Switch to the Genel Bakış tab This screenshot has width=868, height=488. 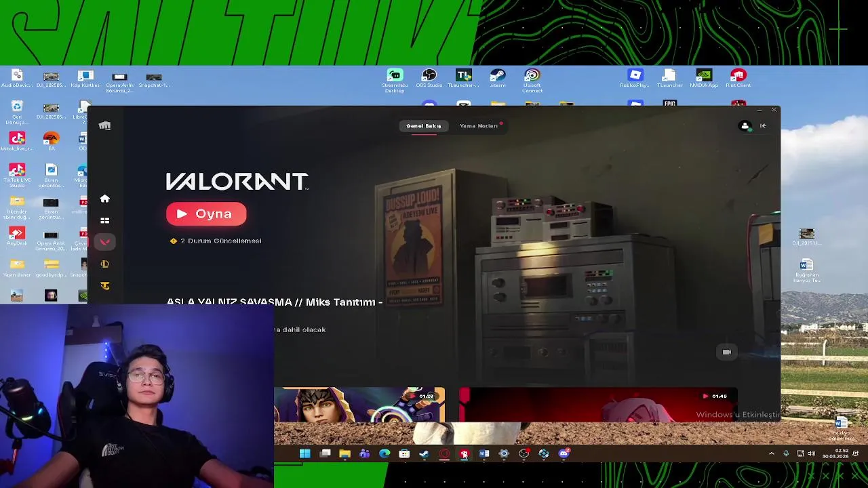point(424,126)
